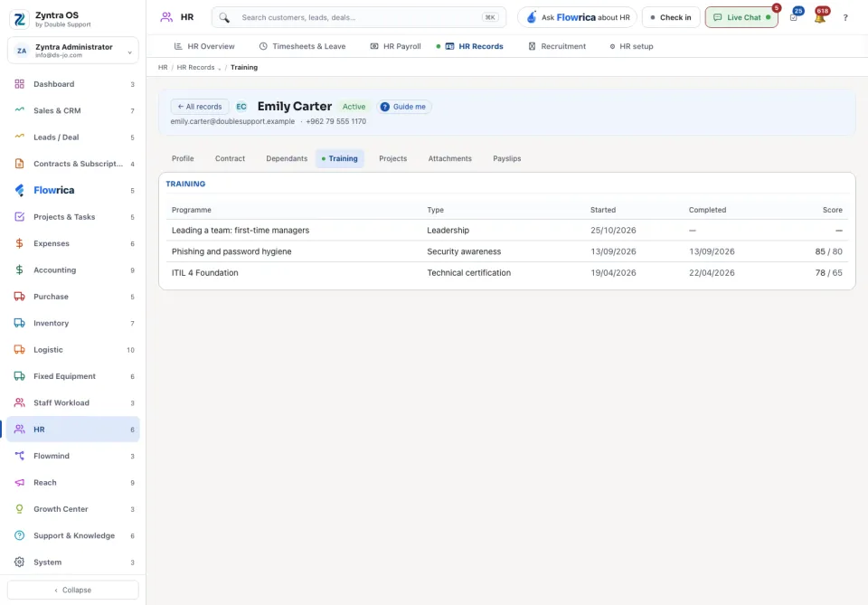Image resolution: width=868 pixels, height=605 pixels.
Task: Open the Timesheets & Leave menu
Action: point(302,46)
